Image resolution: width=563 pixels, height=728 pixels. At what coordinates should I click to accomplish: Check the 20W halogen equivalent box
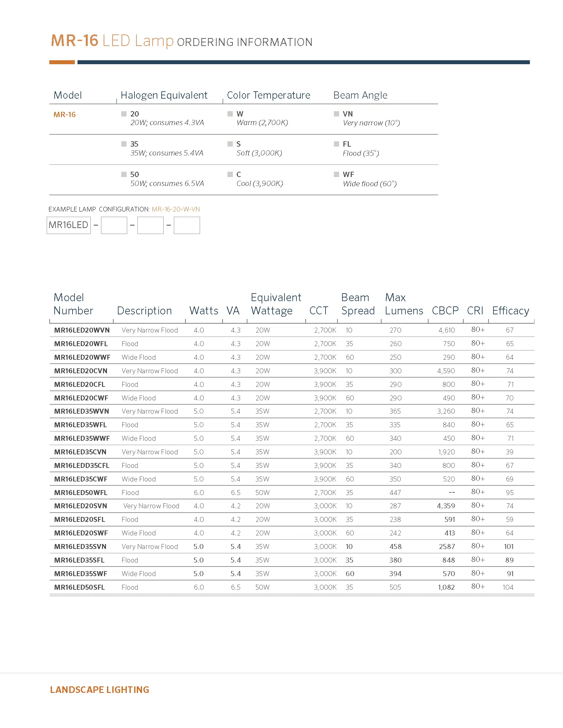(124, 114)
